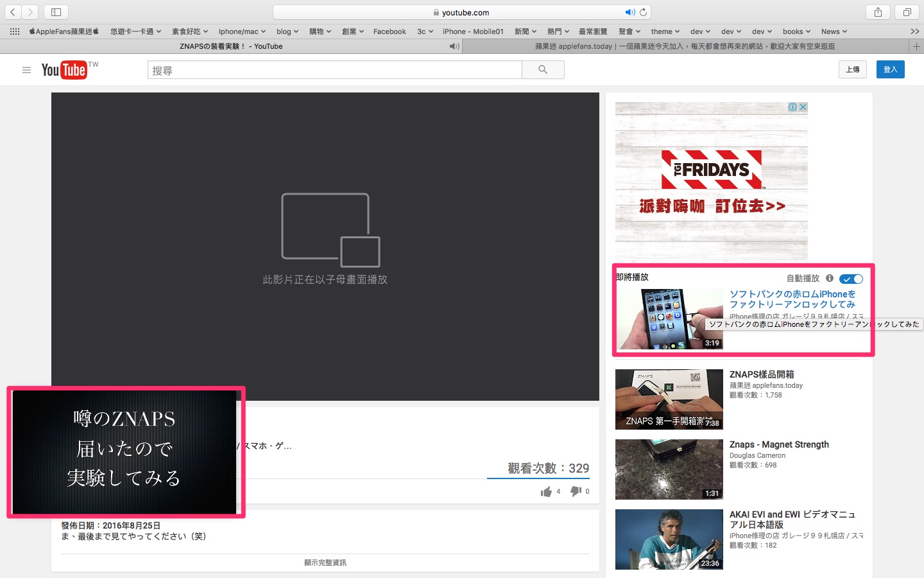Expand the 創業 bookmarks folder
The width and height of the screenshot is (924, 578).
pos(353,31)
